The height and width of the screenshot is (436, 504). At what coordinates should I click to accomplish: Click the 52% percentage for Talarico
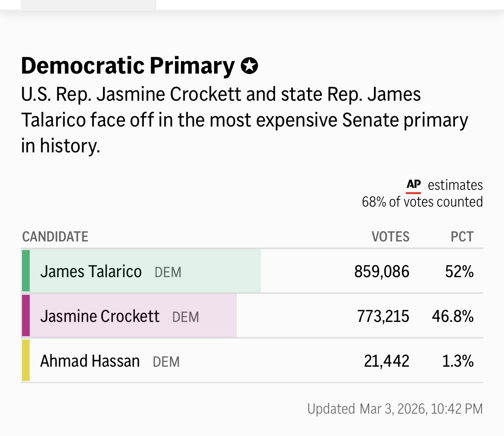(460, 272)
